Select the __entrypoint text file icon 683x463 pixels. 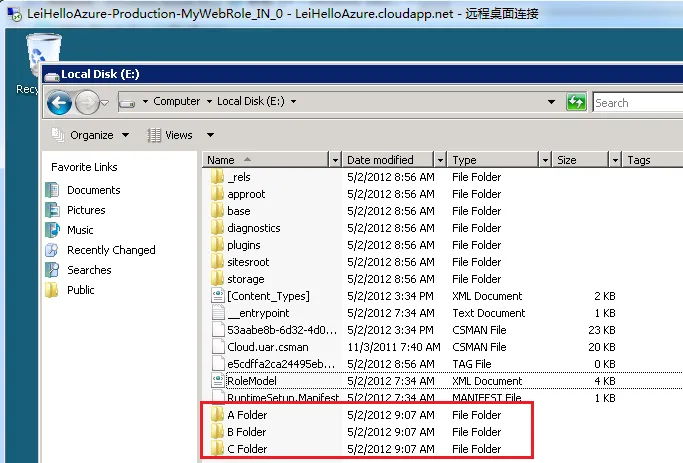[218, 313]
